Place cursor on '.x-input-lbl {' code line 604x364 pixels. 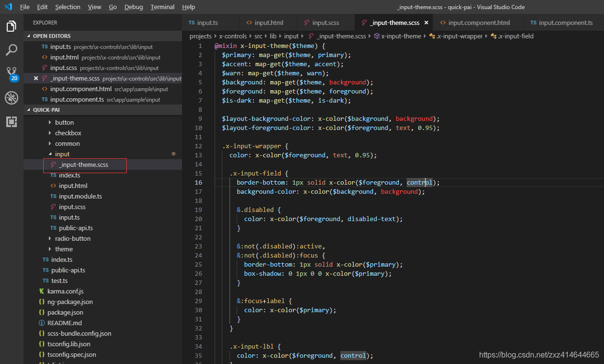point(255,347)
